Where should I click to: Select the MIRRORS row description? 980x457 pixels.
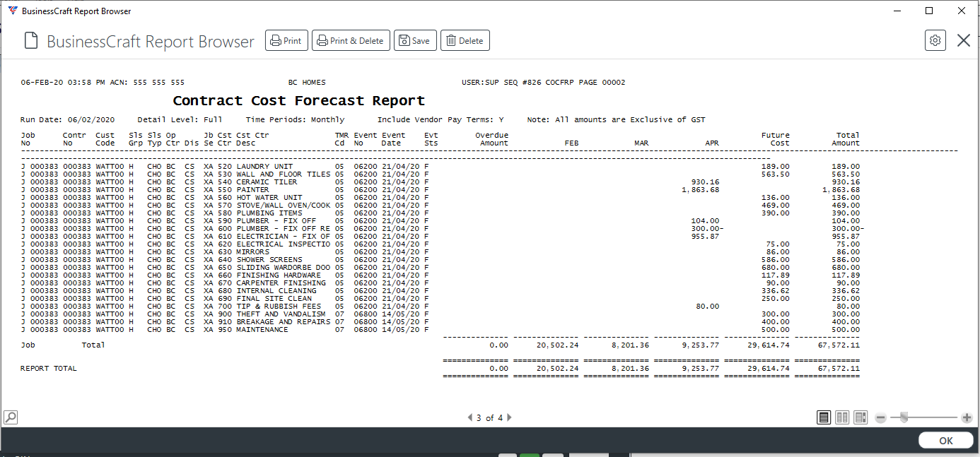pyautogui.click(x=252, y=251)
